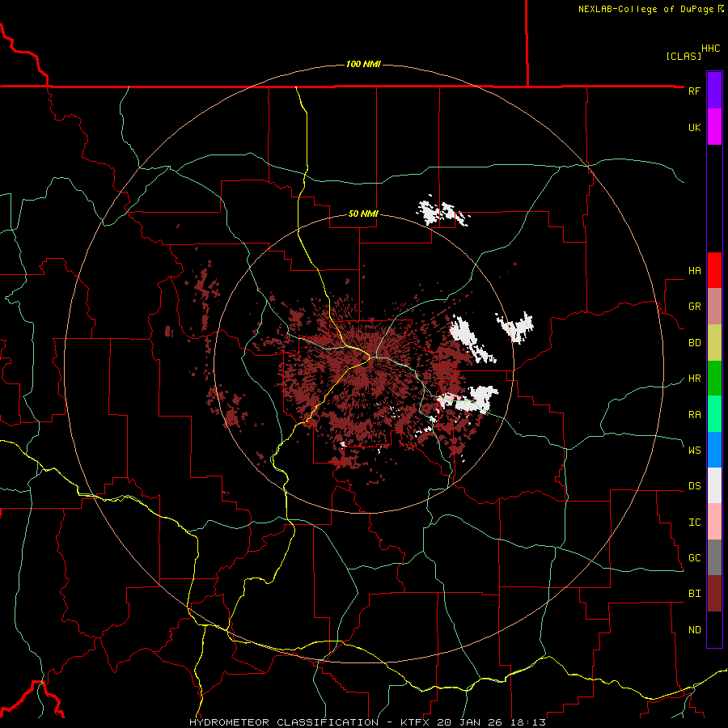Image resolution: width=728 pixels, height=728 pixels.
Task: Click the HA red legend swatch
Action: tap(714, 270)
